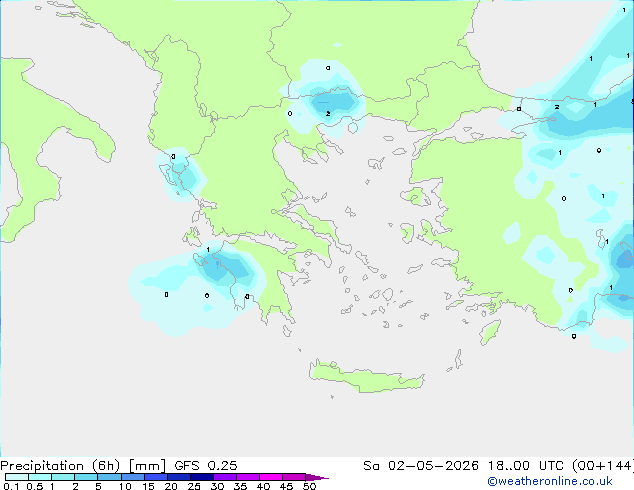Click the 25–30 mm legend swatch
Image resolution: width=634 pixels, height=490 pixels.
(202, 477)
